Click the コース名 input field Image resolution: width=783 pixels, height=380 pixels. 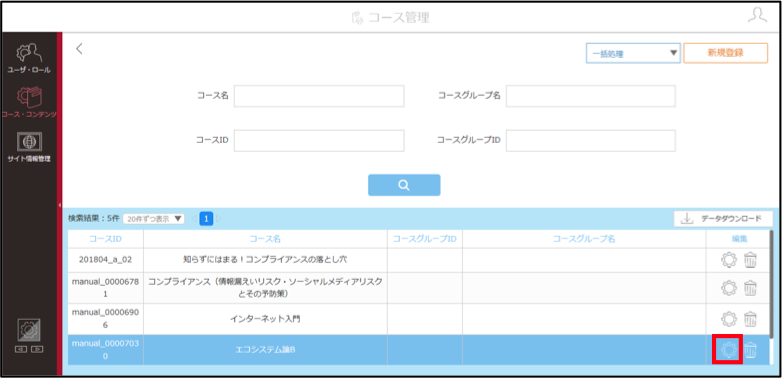[319, 96]
